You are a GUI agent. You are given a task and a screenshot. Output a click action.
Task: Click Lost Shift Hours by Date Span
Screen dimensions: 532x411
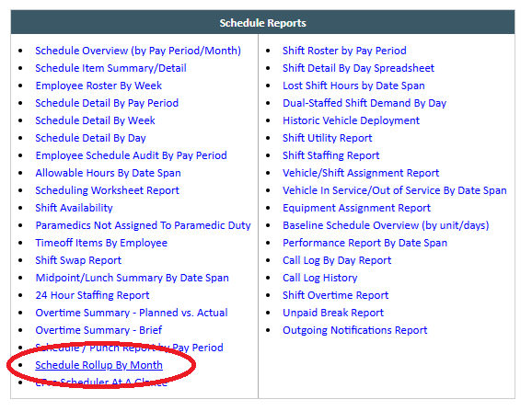pos(353,86)
